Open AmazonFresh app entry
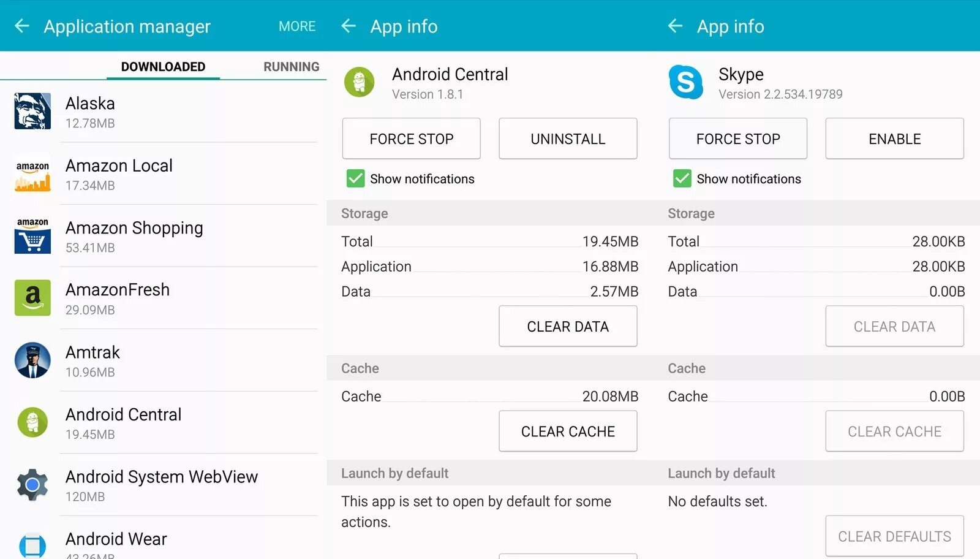Image resolution: width=980 pixels, height=559 pixels. (163, 299)
